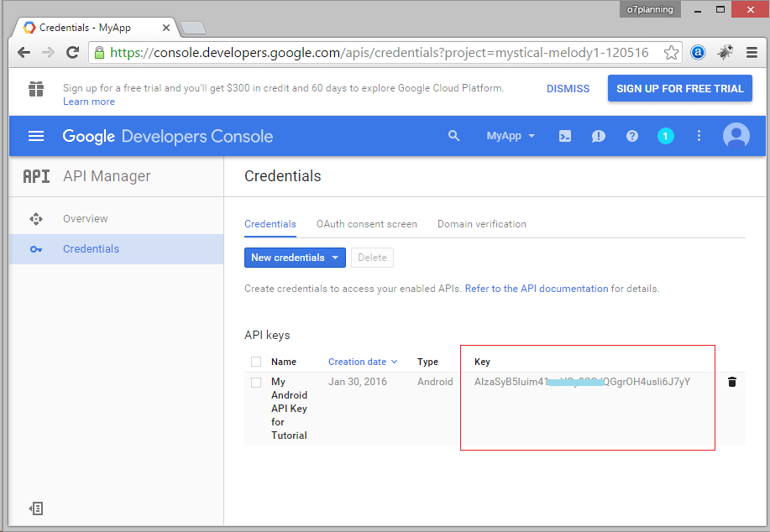Switch to the OAuth consent screen tab
Image resolution: width=770 pixels, height=532 pixels.
click(367, 224)
